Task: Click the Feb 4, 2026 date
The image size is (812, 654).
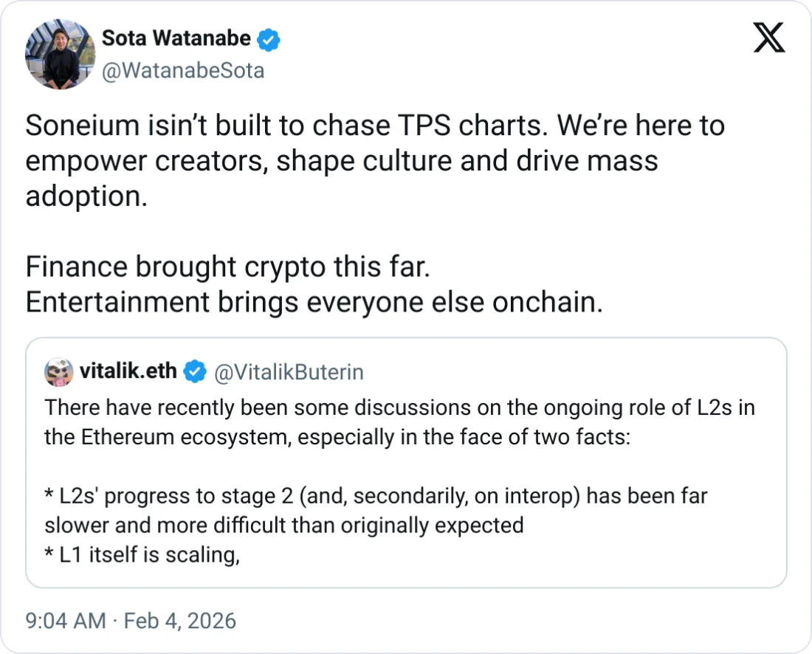Action: [179, 621]
